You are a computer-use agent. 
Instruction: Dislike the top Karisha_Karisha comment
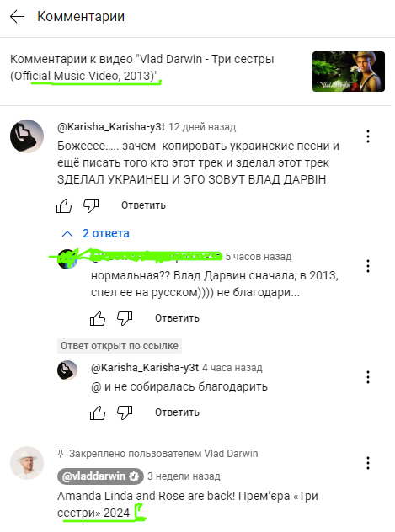click(x=91, y=205)
